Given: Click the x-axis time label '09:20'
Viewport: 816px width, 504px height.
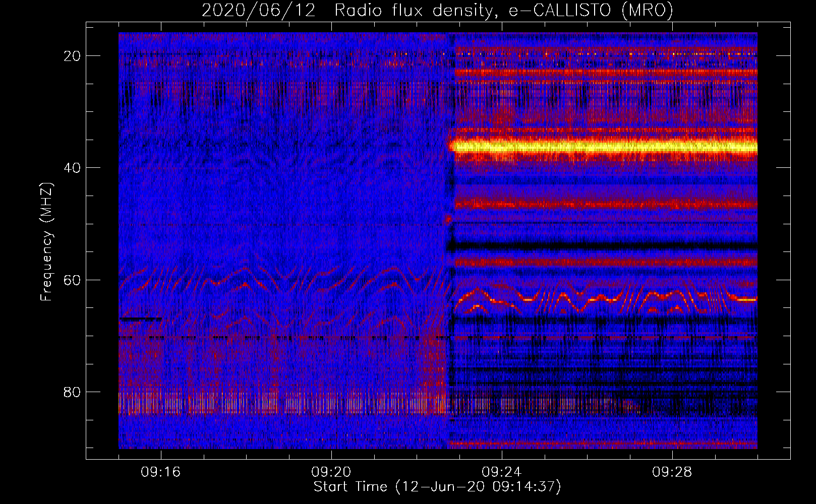Looking at the screenshot, I should click(331, 472).
